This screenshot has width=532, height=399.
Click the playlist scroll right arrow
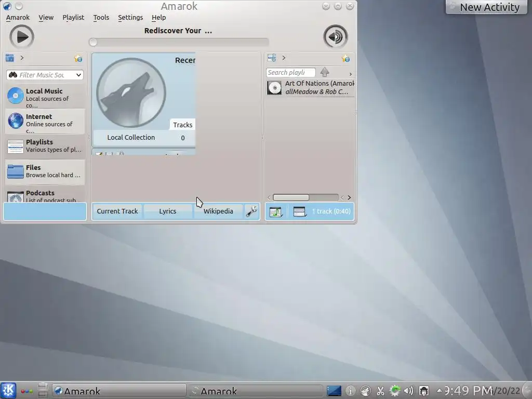coord(349,197)
